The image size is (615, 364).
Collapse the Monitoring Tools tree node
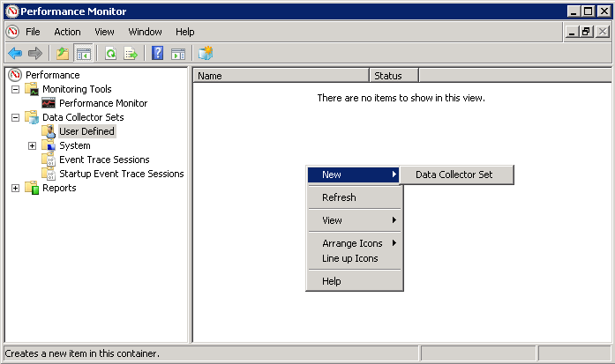15,89
